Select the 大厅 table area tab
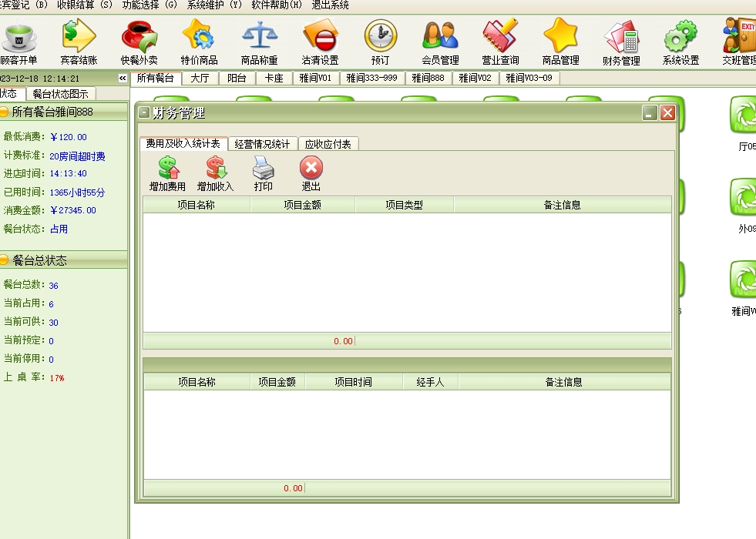Image resolution: width=756 pixels, height=539 pixels. pos(200,78)
